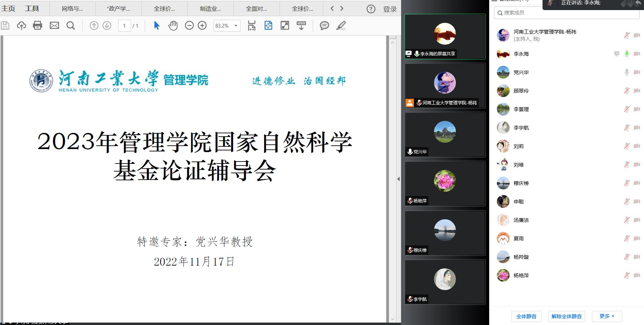This screenshot has height=325, width=644.
Task: Collapse the side panel with arrow handle
Action: [x=398, y=179]
